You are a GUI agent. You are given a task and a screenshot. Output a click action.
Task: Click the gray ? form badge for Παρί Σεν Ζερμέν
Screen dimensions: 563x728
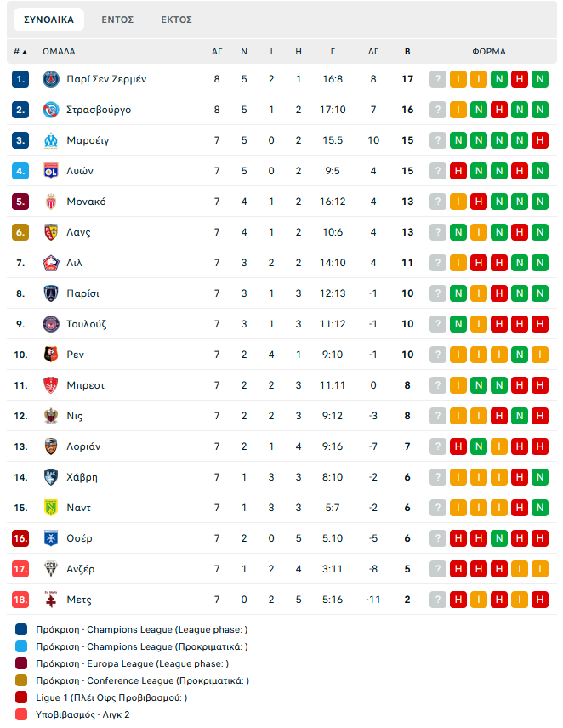(x=438, y=79)
